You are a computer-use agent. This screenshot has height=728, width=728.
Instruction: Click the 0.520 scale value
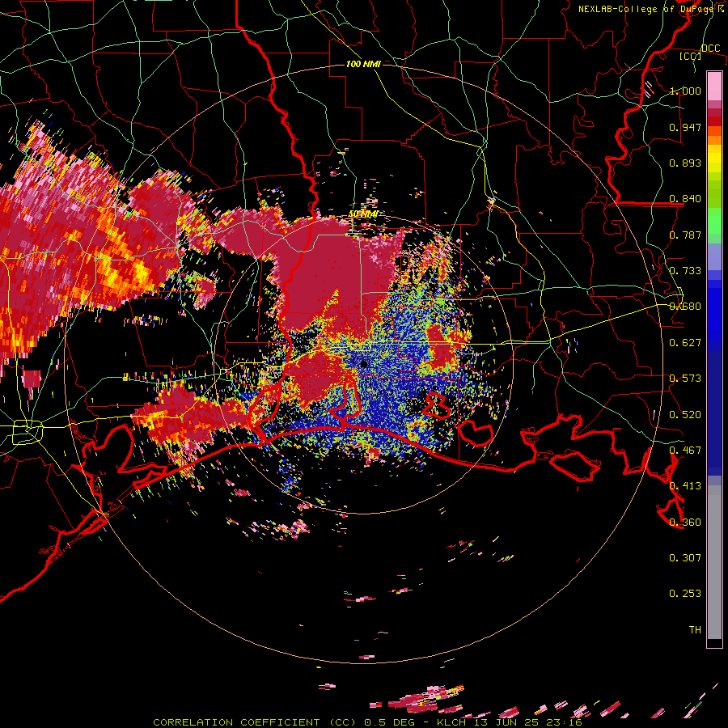pyautogui.click(x=685, y=415)
